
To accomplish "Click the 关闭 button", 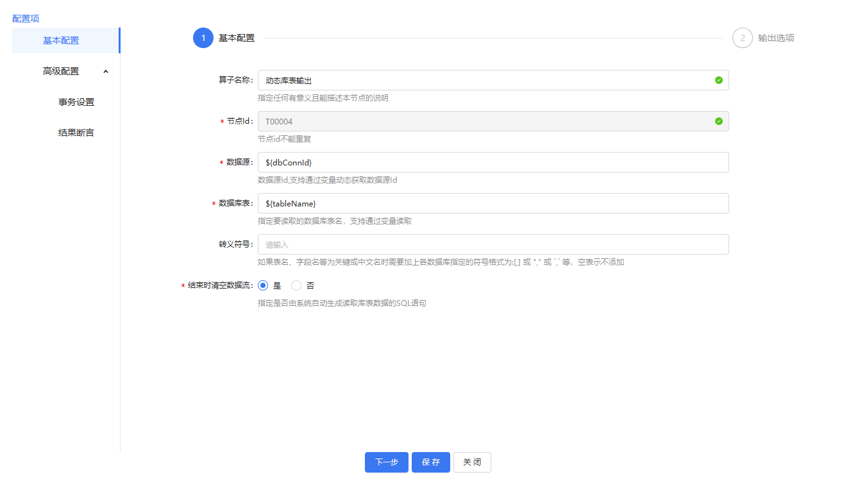I will 472,462.
